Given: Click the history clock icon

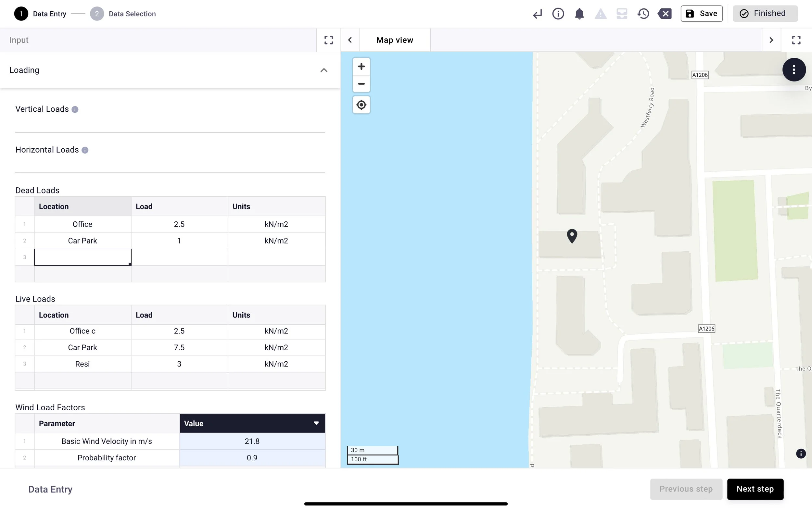Looking at the screenshot, I should pos(643,14).
